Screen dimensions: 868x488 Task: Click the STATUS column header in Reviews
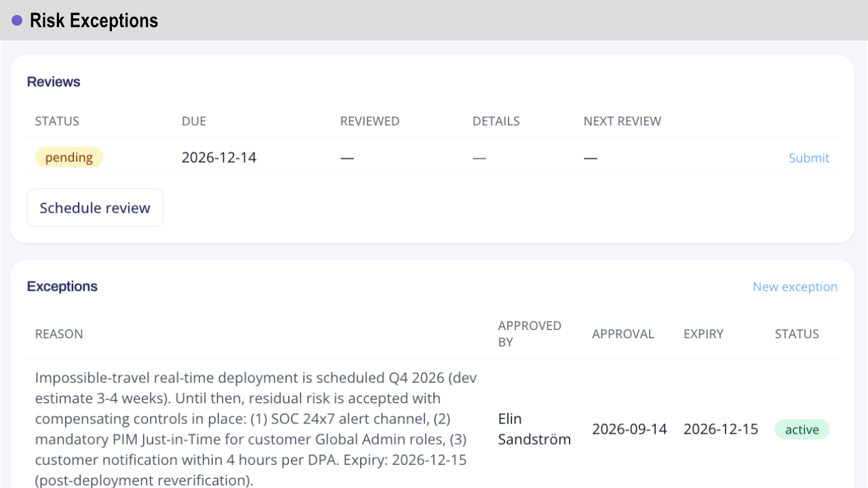57,121
